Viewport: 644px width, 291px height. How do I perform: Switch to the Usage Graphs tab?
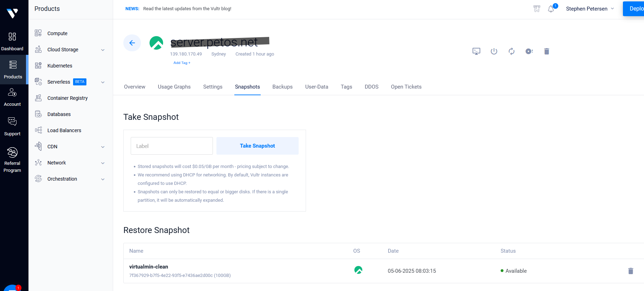[x=174, y=87]
